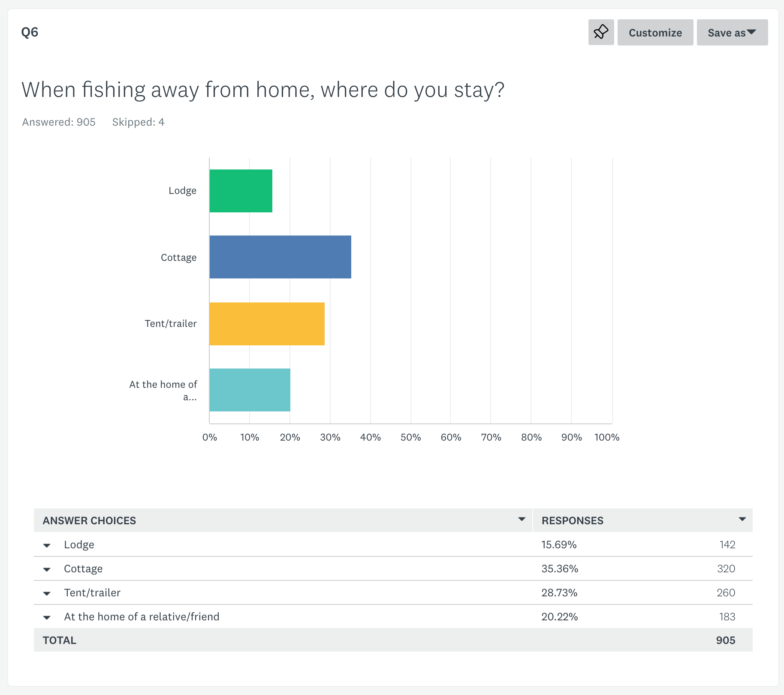Click the Tent/trailer count 260
The image size is (784, 695).
(726, 592)
